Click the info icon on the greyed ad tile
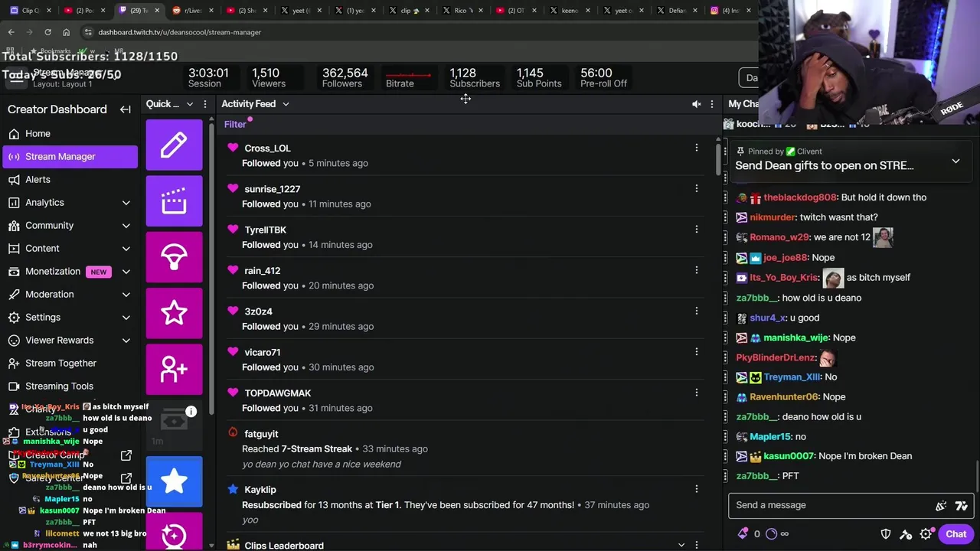 click(191, 412)
